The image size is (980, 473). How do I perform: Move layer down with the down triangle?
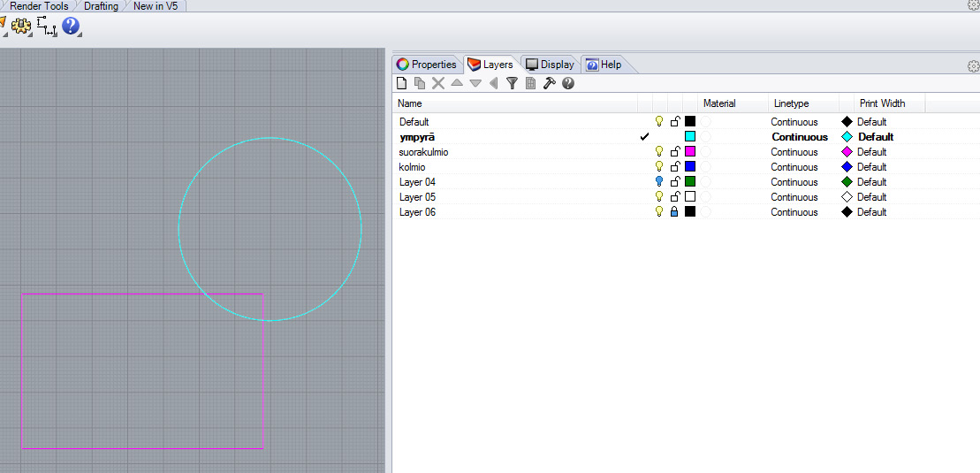click(x=475, y=83)
